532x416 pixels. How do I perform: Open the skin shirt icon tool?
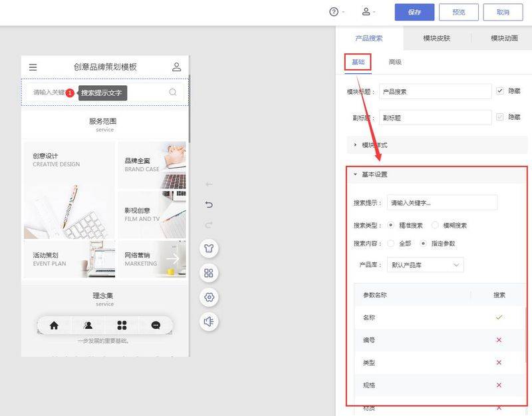(209, 249)
